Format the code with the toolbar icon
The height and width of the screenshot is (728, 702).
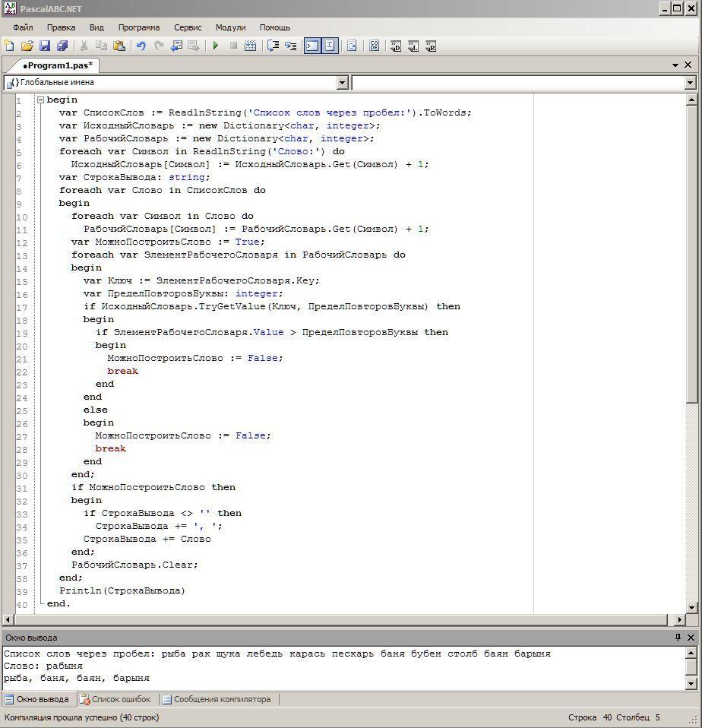click(352, 46)
